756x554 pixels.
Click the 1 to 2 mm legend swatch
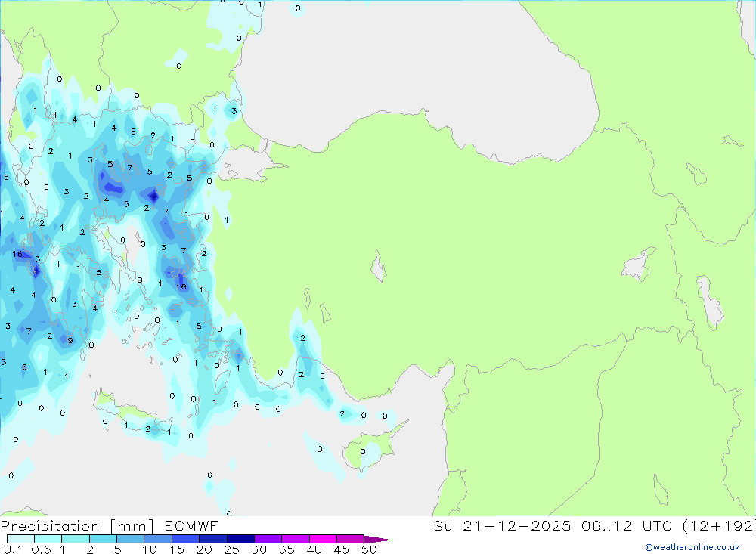(76, 539)
